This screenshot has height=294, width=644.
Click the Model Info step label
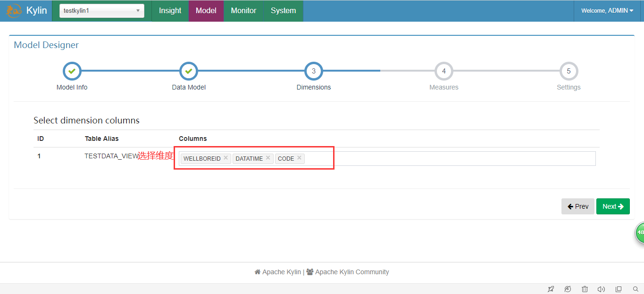[72, 87]
